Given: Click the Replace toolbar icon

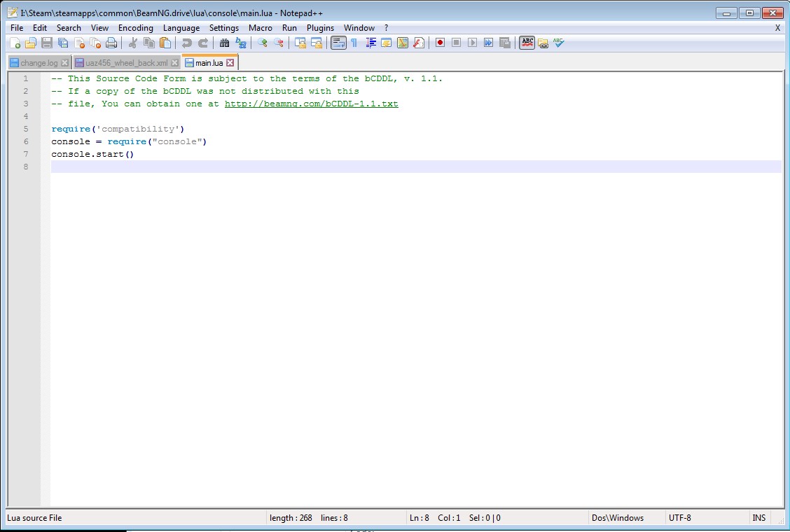Looking at the screenshot, I should point(241,43).
